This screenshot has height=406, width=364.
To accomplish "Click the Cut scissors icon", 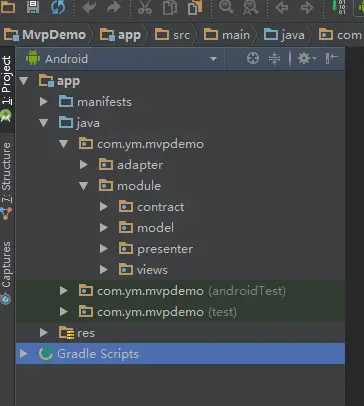I will pos(145,7).
